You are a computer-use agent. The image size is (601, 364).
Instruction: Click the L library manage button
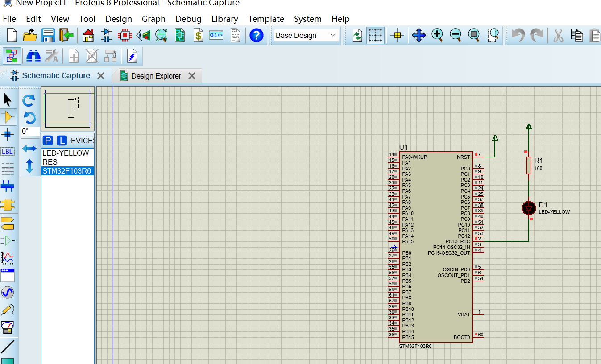coord(62,141)
